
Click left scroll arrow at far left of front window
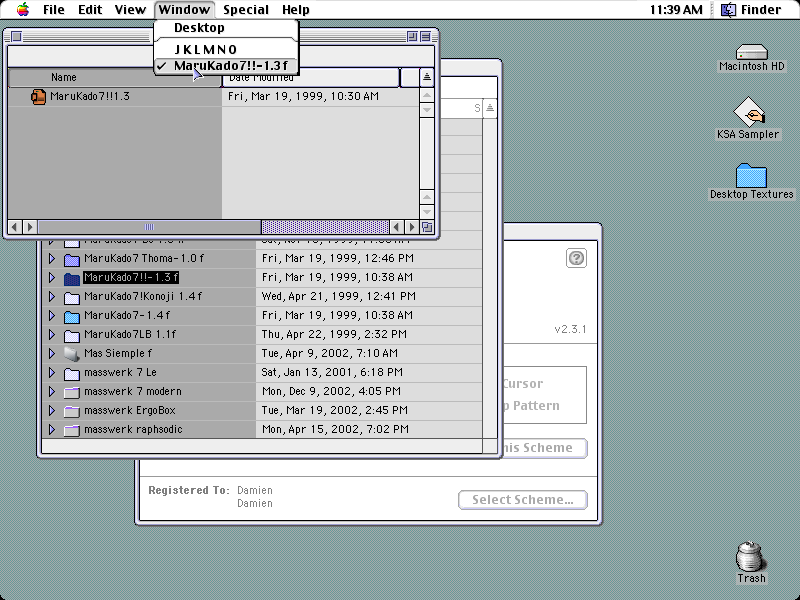click(15, 227)
